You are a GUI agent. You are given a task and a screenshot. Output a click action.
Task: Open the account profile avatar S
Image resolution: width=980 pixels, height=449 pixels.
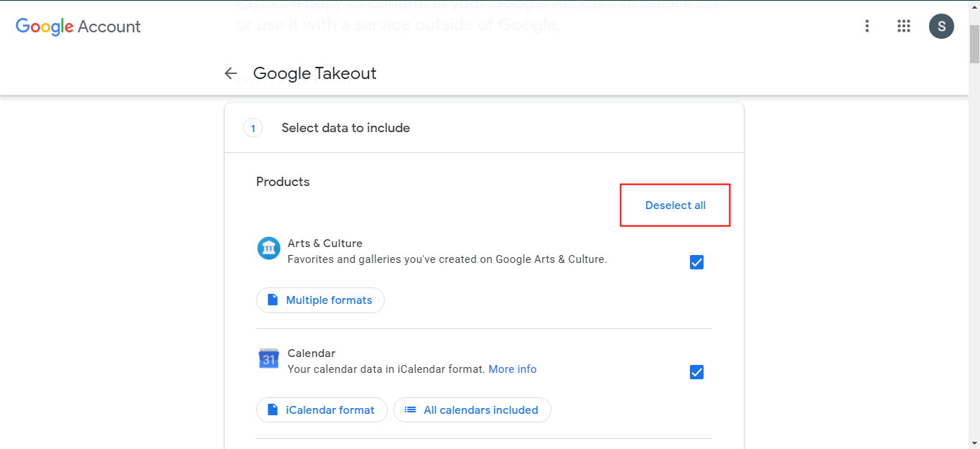(941, 27)
